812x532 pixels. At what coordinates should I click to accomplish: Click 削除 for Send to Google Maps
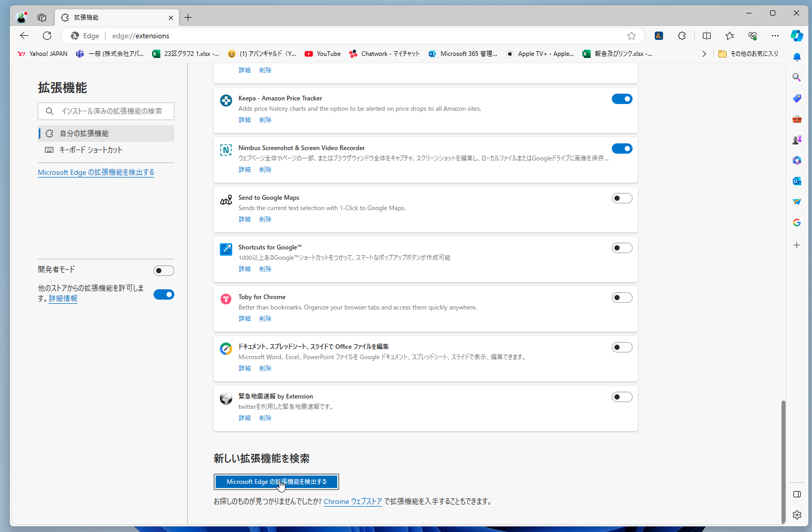click(265, 219)
